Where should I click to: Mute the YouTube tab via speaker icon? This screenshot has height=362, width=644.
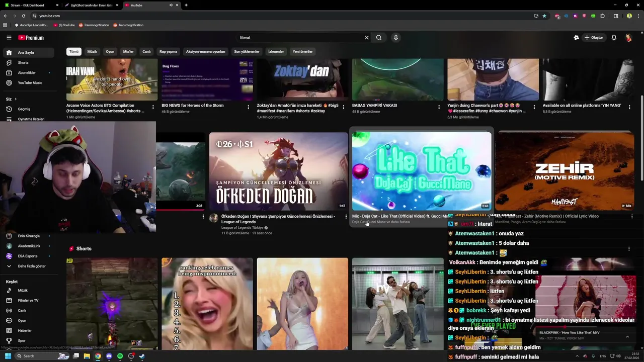pos(171,5)
